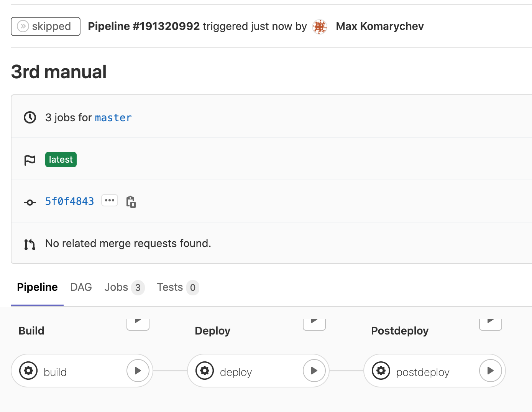
Task: Open Max Komarychev user profile
Action: (379, 26)
